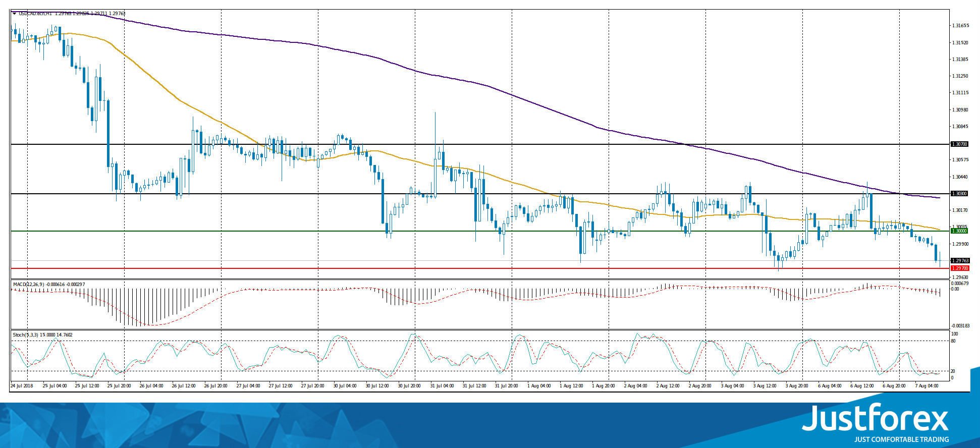Click the 1.31520 price axis label
This screenshot has height=448, width=980.
point(960,43)
